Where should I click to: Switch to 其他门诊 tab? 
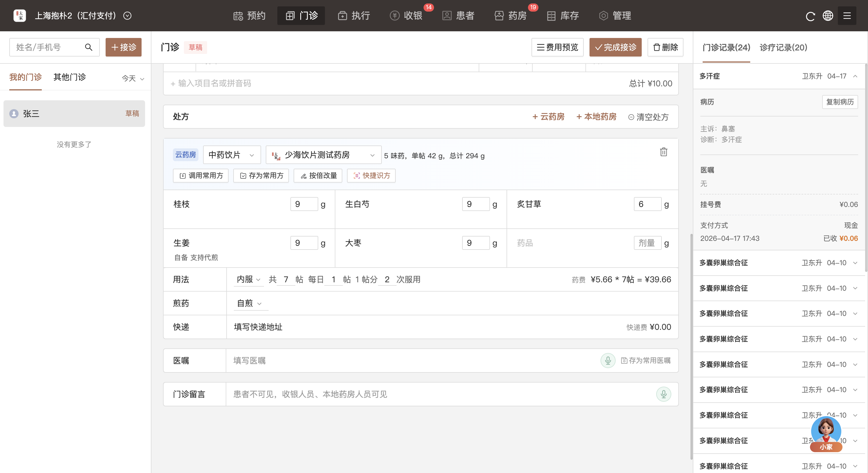(x=69, y=77)
